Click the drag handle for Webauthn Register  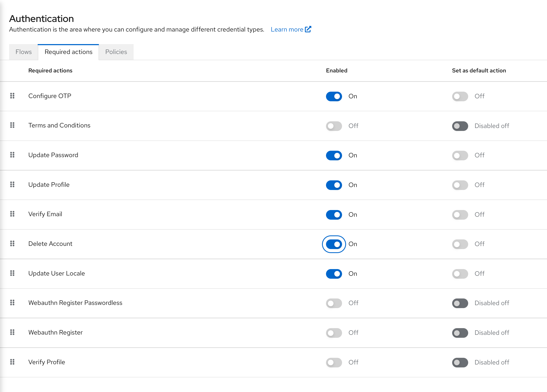(x=12, y=332)
